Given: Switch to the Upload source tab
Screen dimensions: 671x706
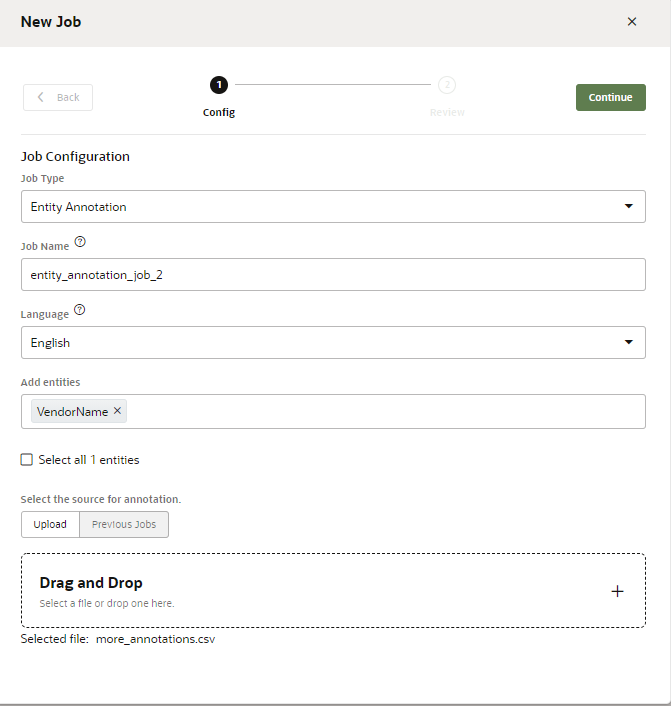Looking at the screenshot, I should pos(50,524).
